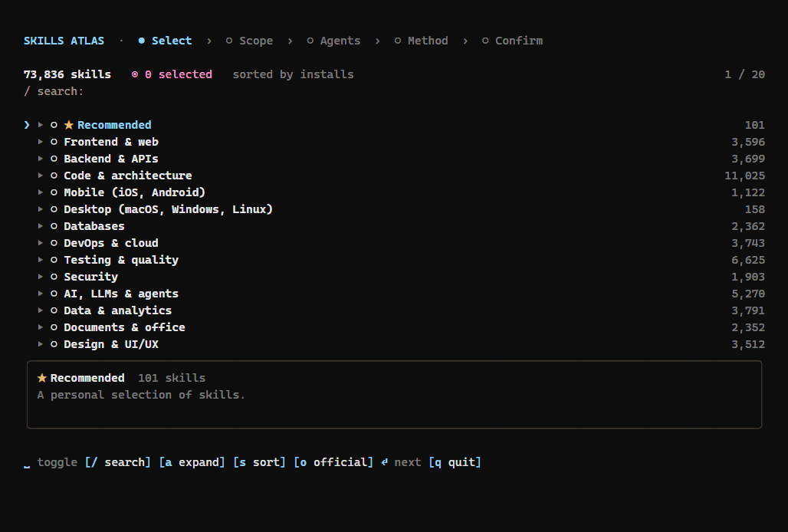The height and width of the screenshot is (532, 788).
Task: Click the 6,625 count for Testing & quality
Action: click(x=748, y=260)
